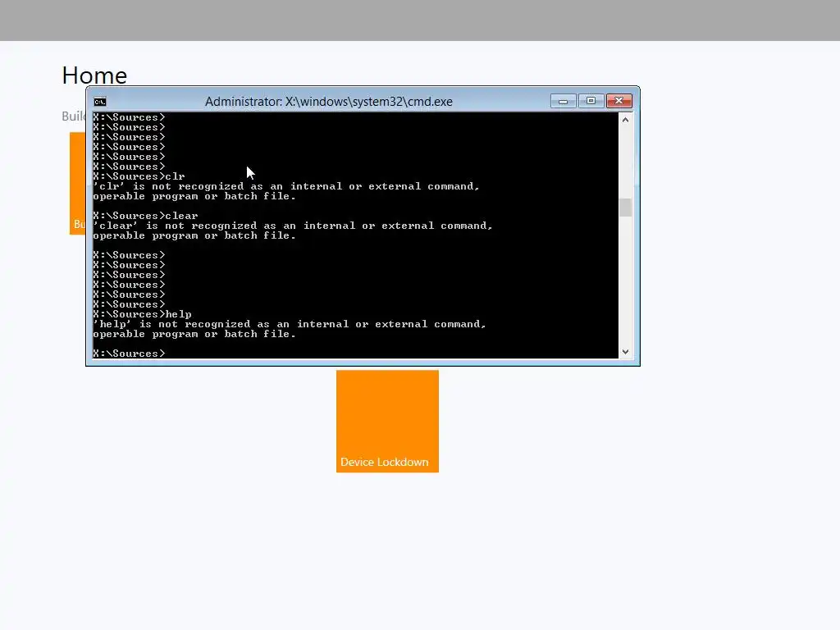This screenshot has width=840, height=630.
Task: Click the console scrollbar up arrow
Action: [x=625, y=120]
